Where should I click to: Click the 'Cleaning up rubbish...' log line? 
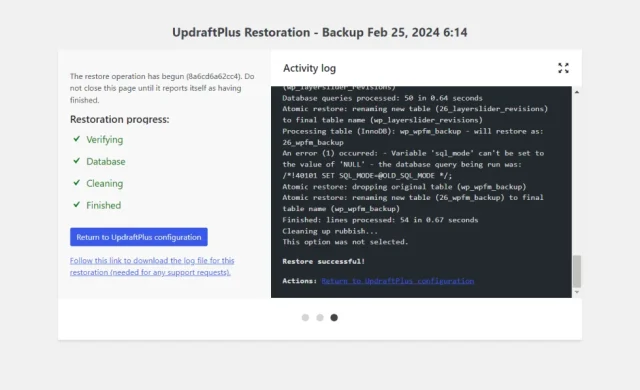pyautogui.click(x=330, y=231)
